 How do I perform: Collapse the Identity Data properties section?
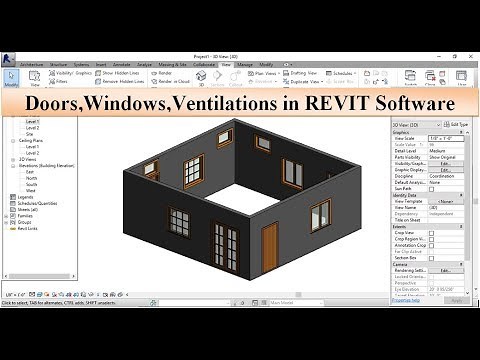(x=461, y=195)
